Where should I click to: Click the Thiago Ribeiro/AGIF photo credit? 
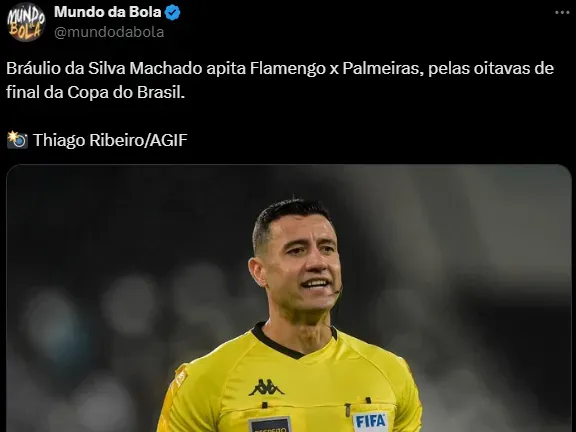tap(110, 140)
